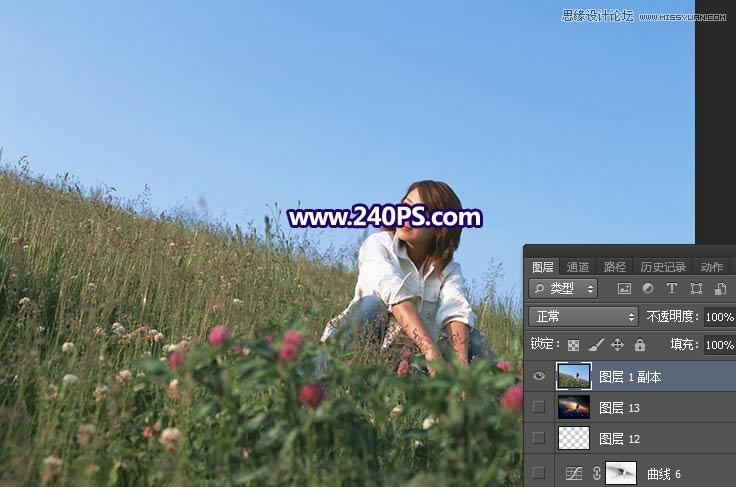736x487 pixels.
Task: Lock all padlock icon
Action: tap(640, 345)
